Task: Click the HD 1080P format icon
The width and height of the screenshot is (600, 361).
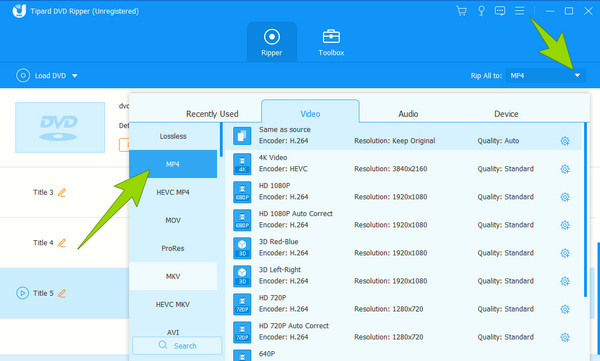Action: click(242, 192)
